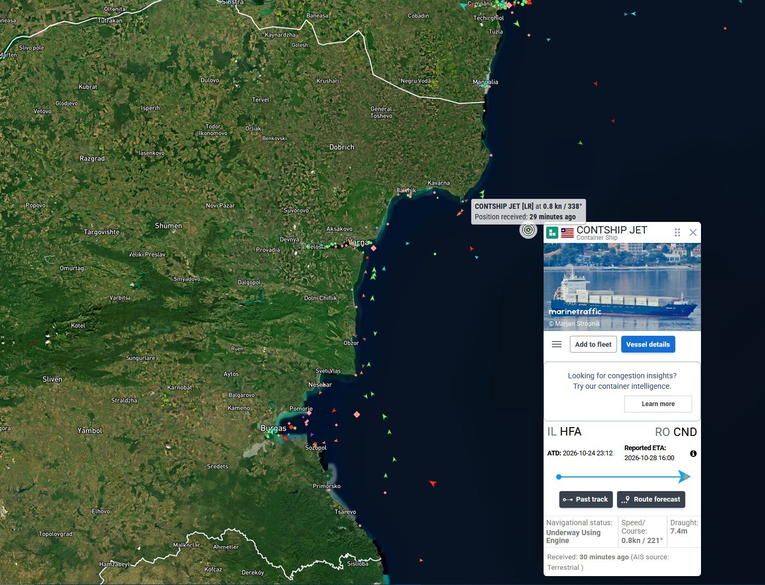Click the drag-handle dots icon on vessel panel
Screen dimensions: 765x585
[x=677, y=233]
